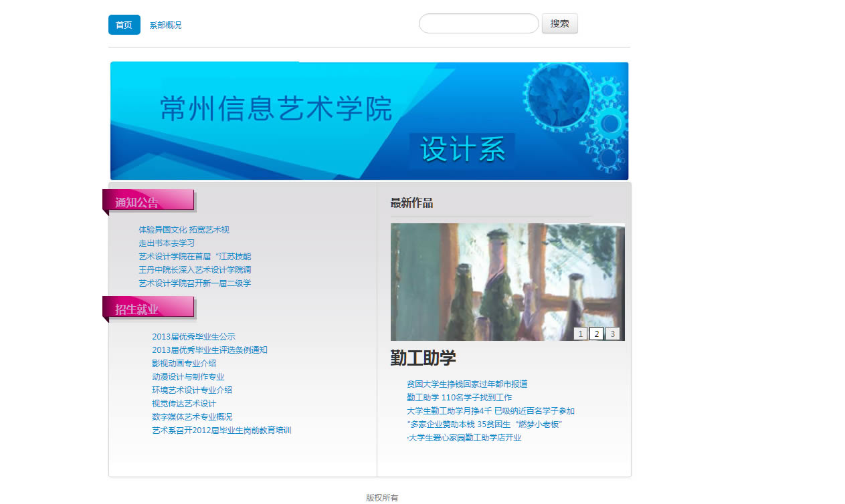Screen dimensions: 845x504
Task: Click the search input field
Action: click(x=478, y=23)
